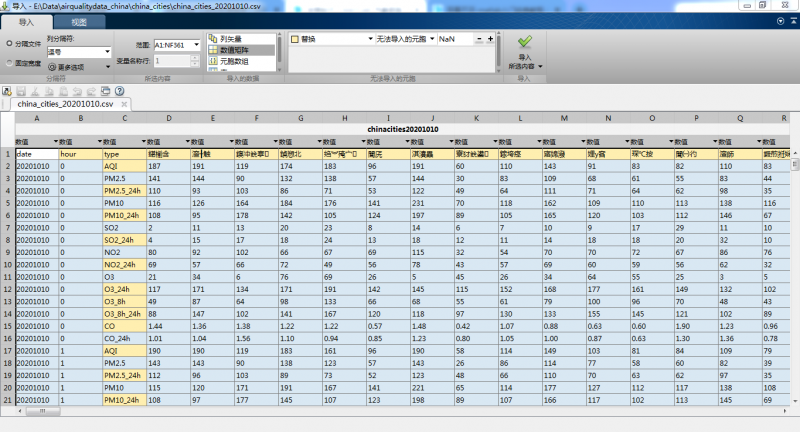
Task: Click the minus button beside NaN
Action: click(478, 39)
